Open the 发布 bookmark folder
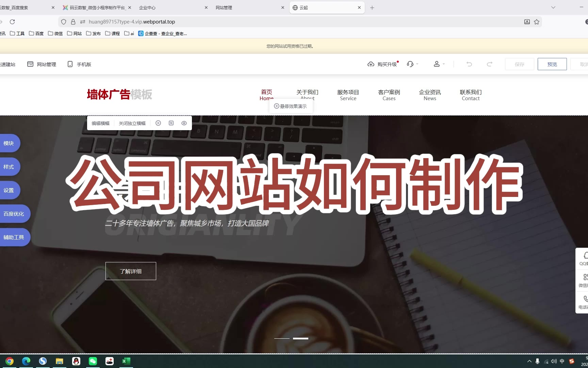 point(94,33)
